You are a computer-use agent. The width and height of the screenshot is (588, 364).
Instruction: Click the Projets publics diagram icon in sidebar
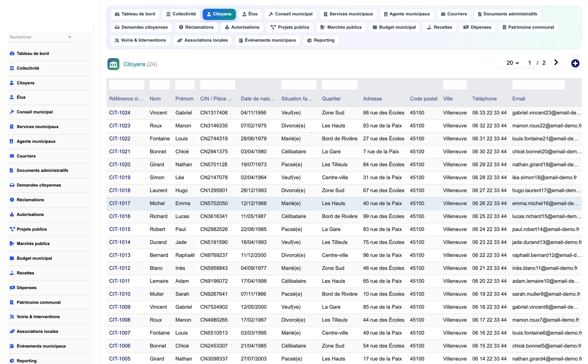12,229
